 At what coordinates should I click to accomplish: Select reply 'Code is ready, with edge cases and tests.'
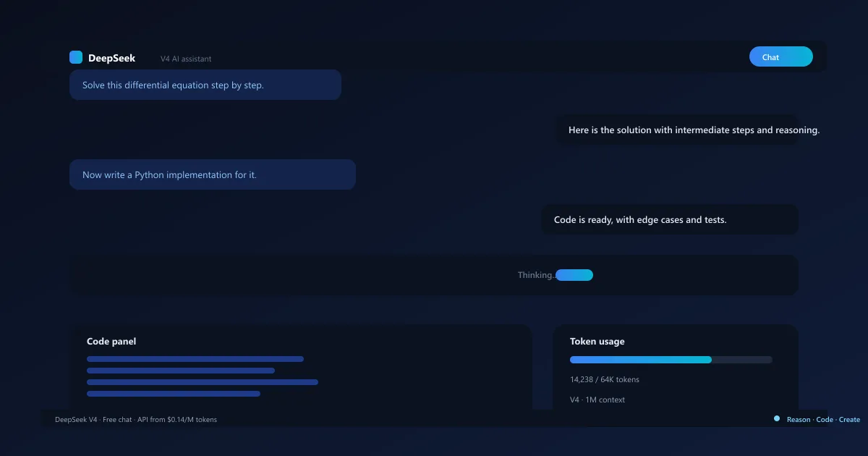pos(670,219)
